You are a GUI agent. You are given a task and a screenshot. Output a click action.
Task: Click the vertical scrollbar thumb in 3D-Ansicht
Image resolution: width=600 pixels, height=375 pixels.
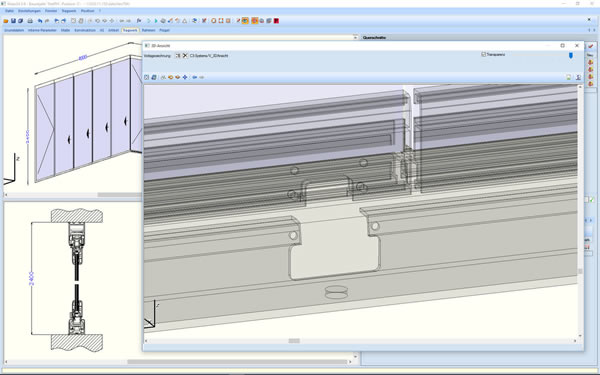pos(580,271)
